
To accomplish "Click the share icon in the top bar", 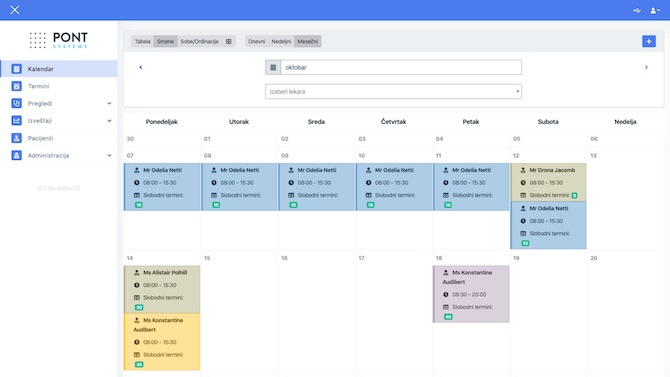I will pyautogui.click(x=637, y=11).
